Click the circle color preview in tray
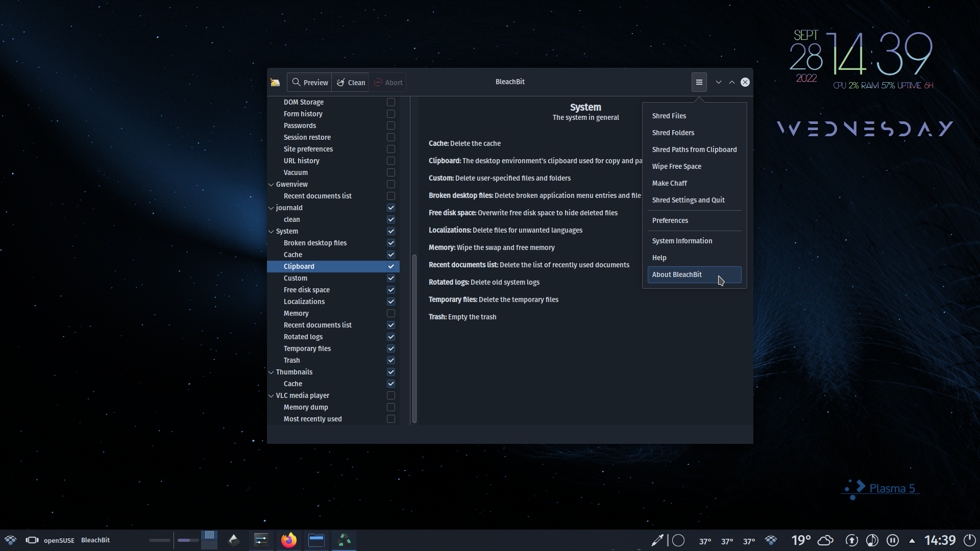This screenshot has height=551, width=980. coord(678,540)
